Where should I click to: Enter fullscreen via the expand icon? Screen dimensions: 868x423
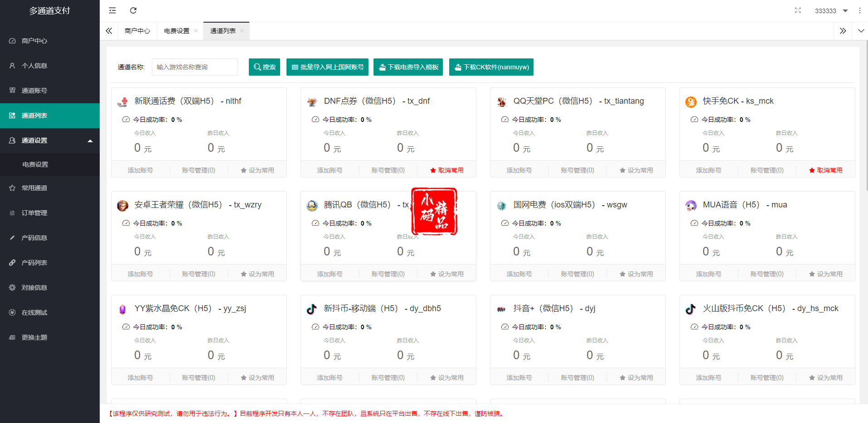pos(798,10)
